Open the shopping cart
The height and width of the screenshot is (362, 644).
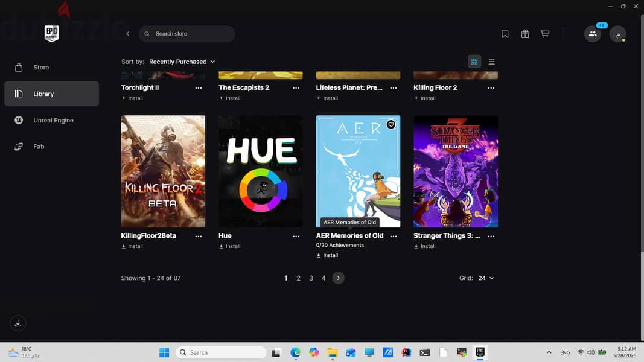pyautogui.click(x=544, y=34)
